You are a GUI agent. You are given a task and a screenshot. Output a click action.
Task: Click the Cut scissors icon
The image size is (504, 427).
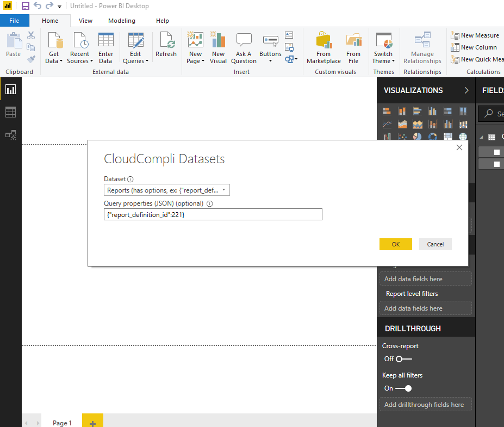click(x=31, y=35)
